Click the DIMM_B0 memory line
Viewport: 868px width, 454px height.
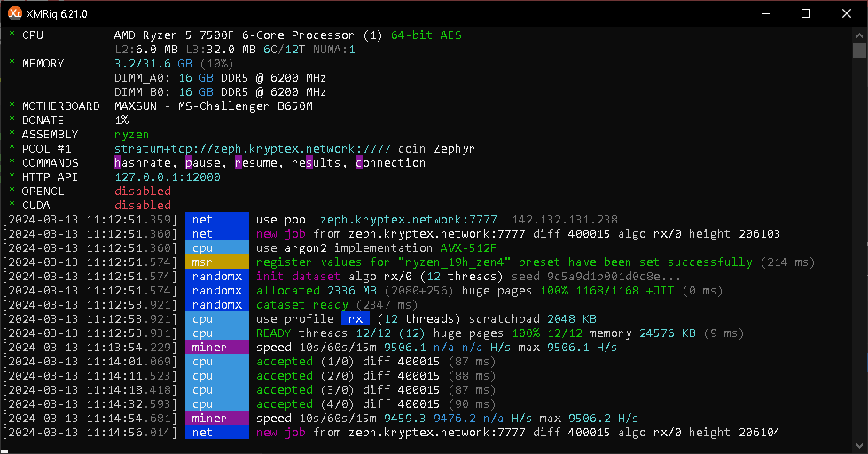point(220,92)
